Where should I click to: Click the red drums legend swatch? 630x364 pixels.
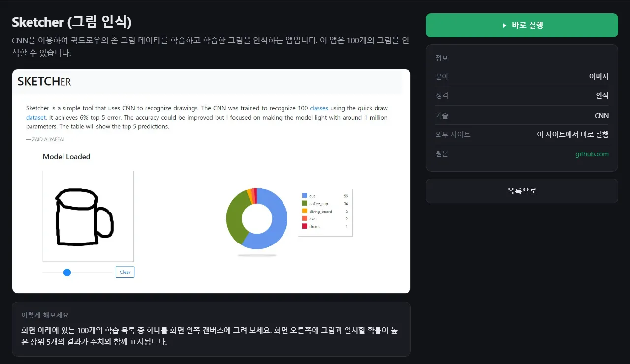coord(305,226)
